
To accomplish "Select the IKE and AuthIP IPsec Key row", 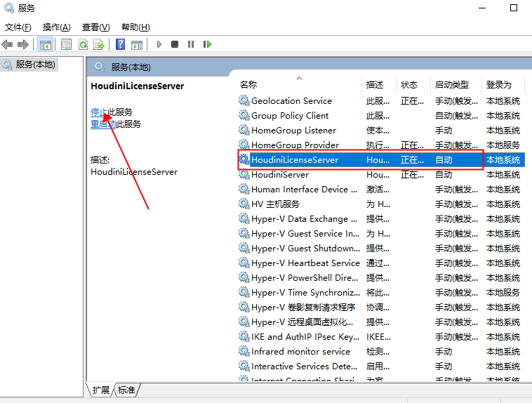I will [x=381, y=337].
